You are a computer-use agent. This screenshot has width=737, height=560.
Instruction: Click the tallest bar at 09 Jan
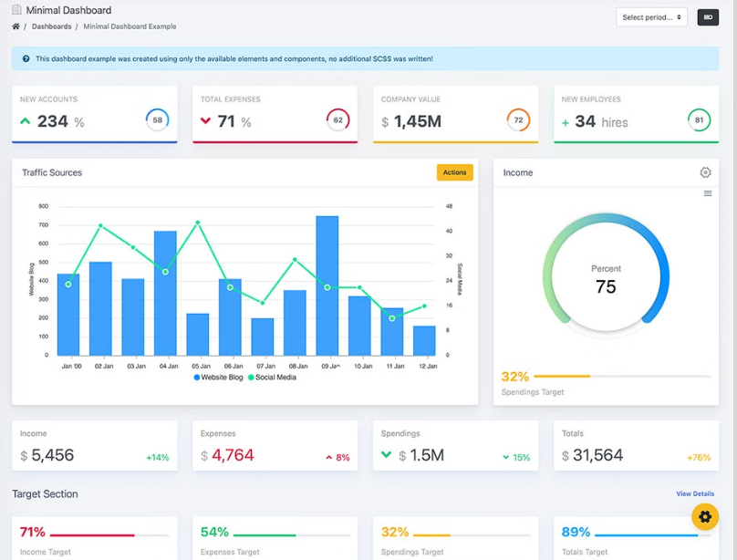point(327,285)
